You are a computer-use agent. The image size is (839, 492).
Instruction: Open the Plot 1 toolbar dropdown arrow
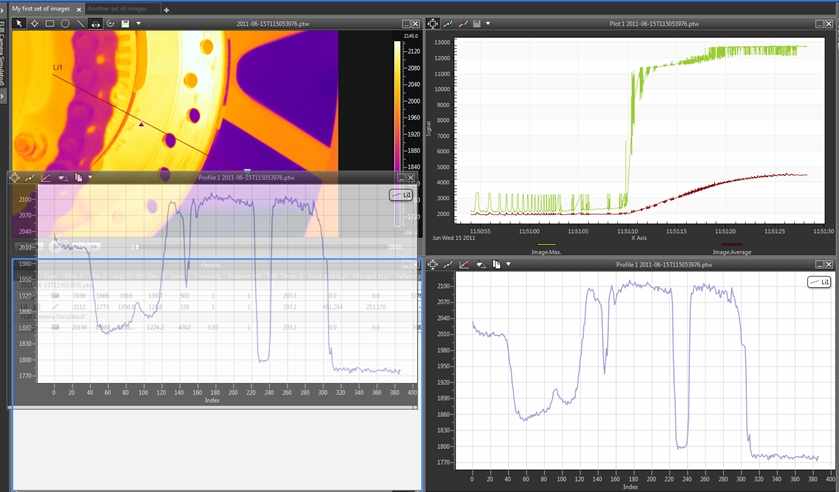pos(489,23)
